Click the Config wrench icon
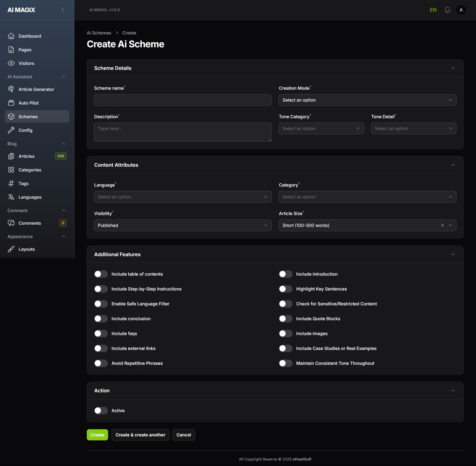The width and height of the screenshot is (476, 466). (x=11, y=130)
